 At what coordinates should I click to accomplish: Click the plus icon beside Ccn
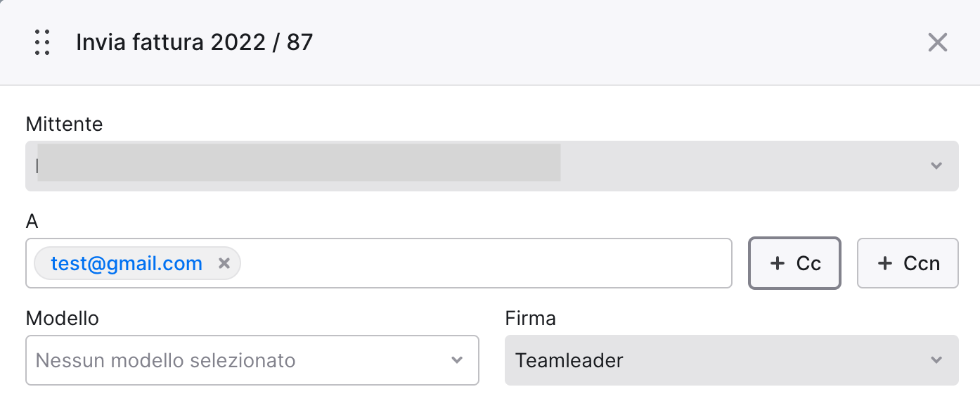pyautogui.click(x=884, y=264)
